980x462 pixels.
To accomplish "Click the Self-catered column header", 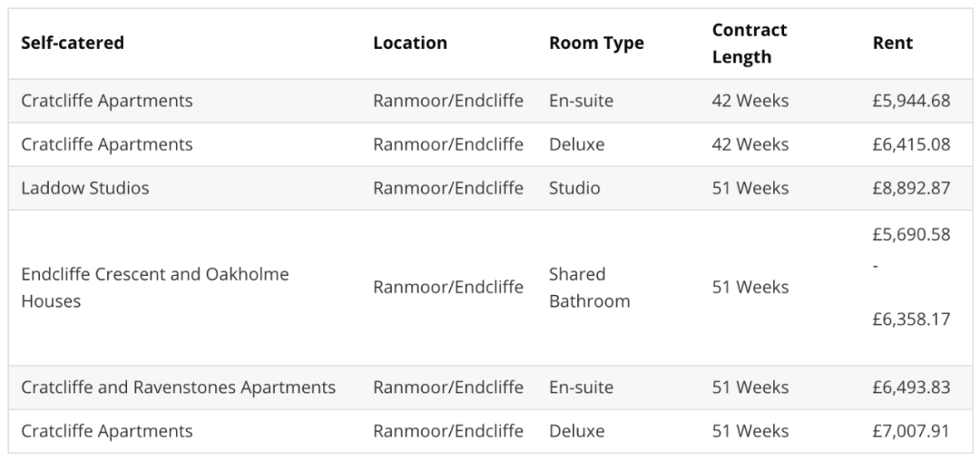I will pos(73,43).
